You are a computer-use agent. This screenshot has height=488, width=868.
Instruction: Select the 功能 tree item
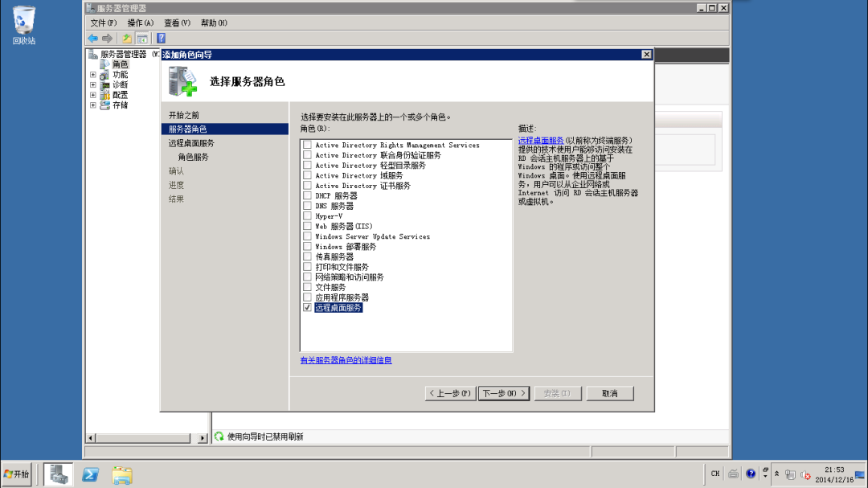coord(120,74)
